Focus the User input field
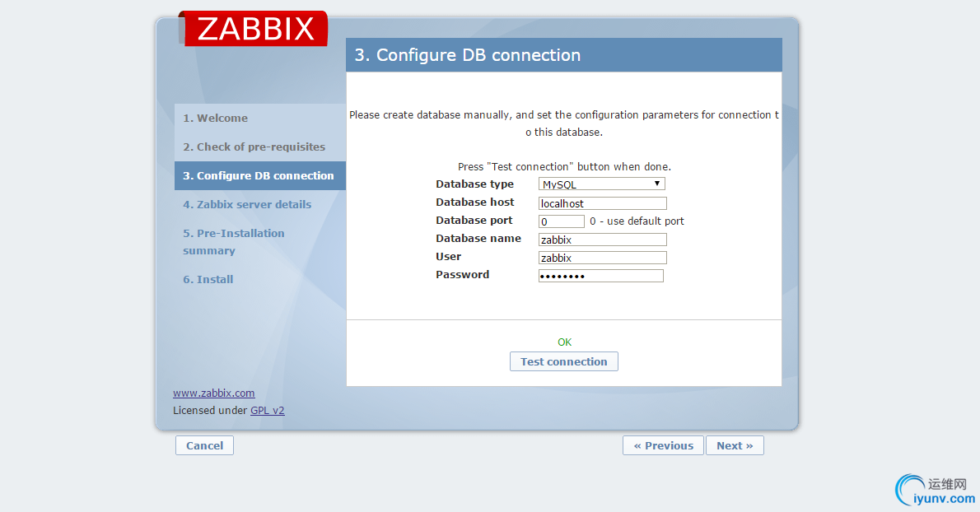980x512 pixels. tap(603, 258)
